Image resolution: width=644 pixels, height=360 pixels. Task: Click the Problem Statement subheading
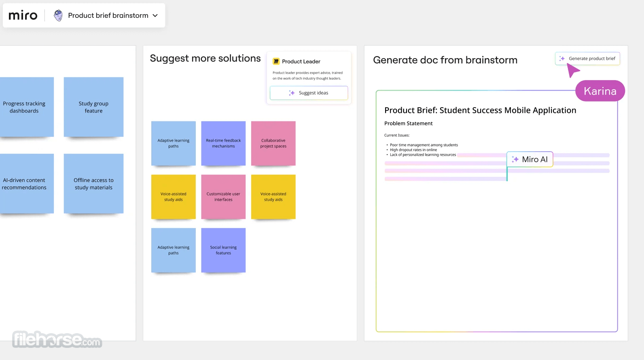pyautogui.click(x=408, y=123)
